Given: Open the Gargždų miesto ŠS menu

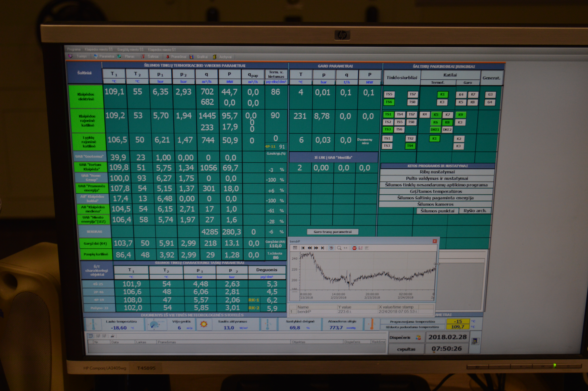Looking at the screenshot, I should 130,50.
